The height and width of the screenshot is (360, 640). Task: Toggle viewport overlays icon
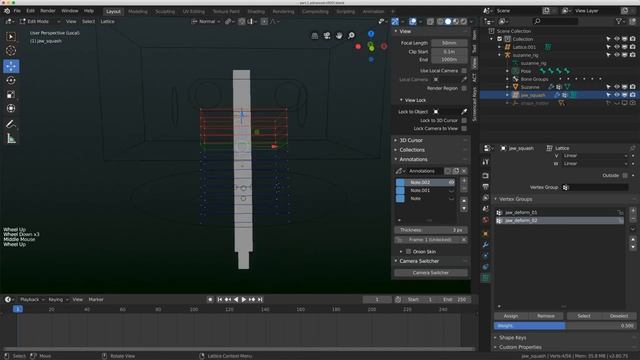(413, 21)
